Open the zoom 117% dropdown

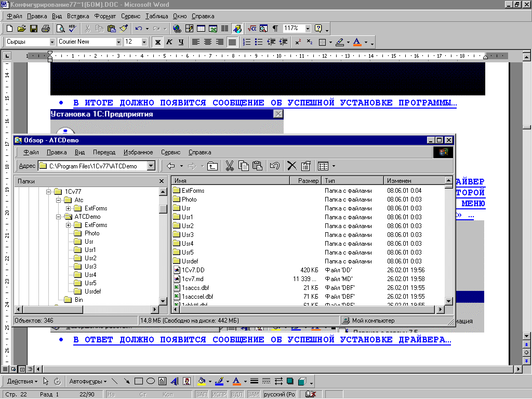[308, 29]
